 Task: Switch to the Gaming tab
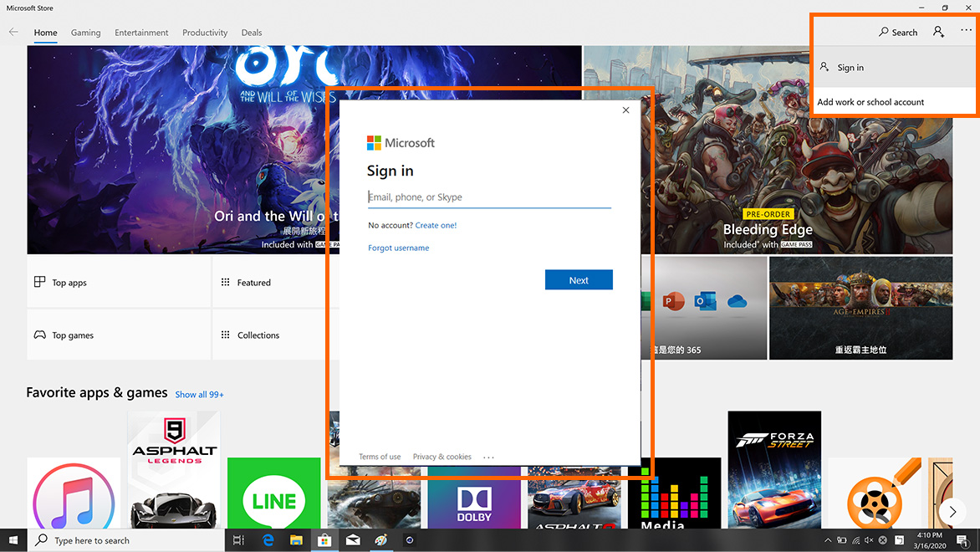(85, 33)
